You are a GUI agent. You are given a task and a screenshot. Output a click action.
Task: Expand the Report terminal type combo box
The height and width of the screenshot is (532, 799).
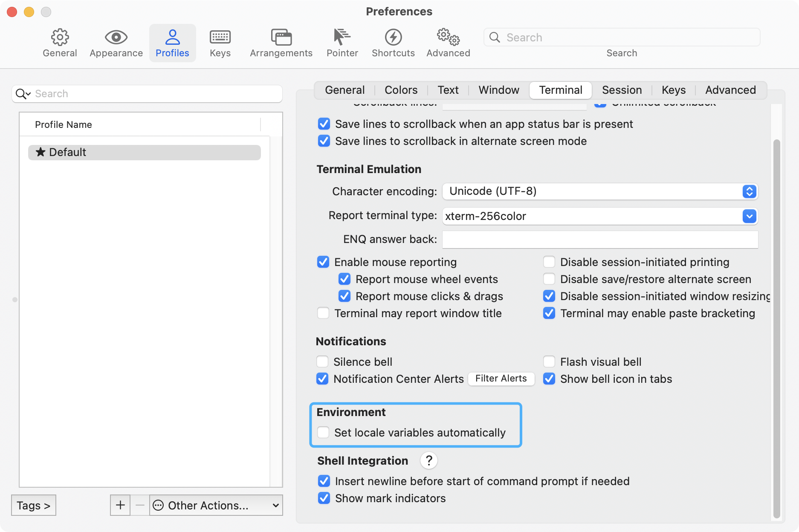(749, 216)
